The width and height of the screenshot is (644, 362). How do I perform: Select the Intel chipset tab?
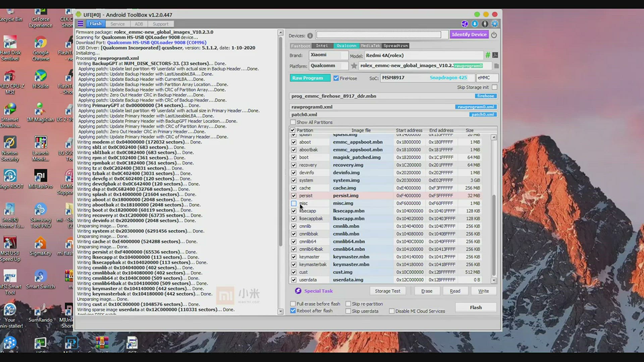[x=322, y=46]
